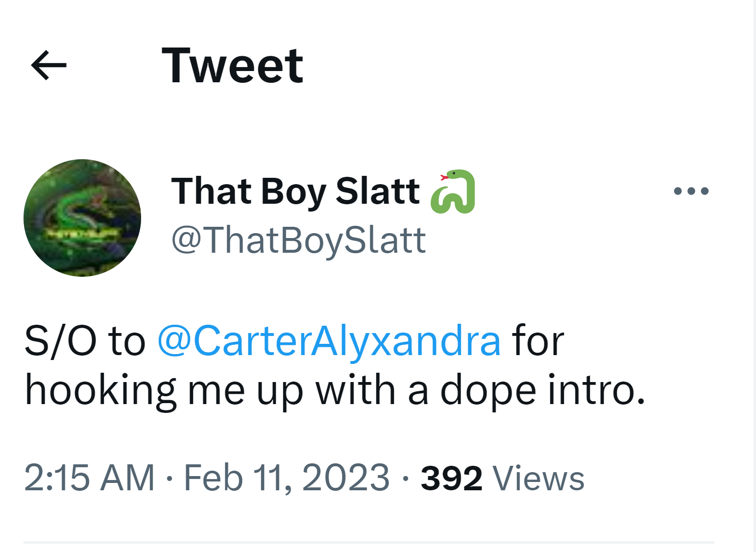Click the Feb 11, 2023 date

287,478
